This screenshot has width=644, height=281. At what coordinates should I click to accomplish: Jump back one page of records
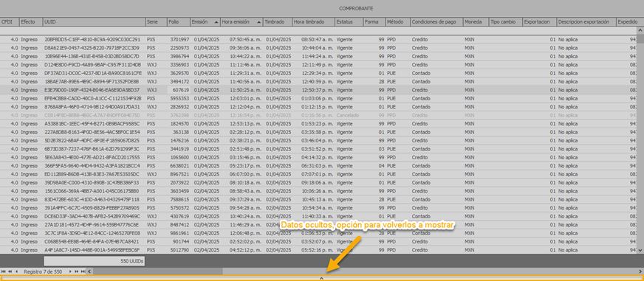click(x=10, y=271)
